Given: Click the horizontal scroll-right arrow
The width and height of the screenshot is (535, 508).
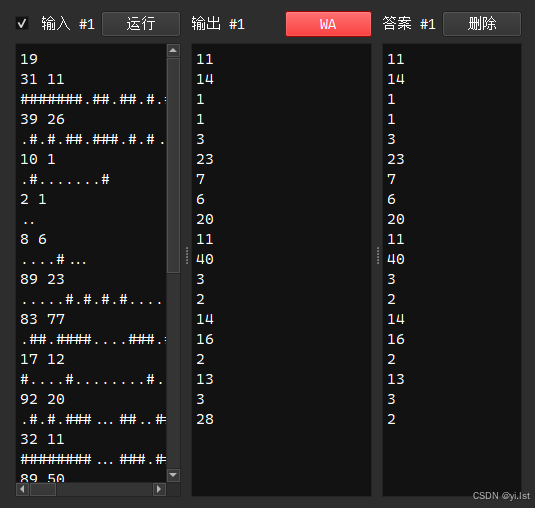Looking at the screenshot, I should pyautogui.click(x=159, y=489).
